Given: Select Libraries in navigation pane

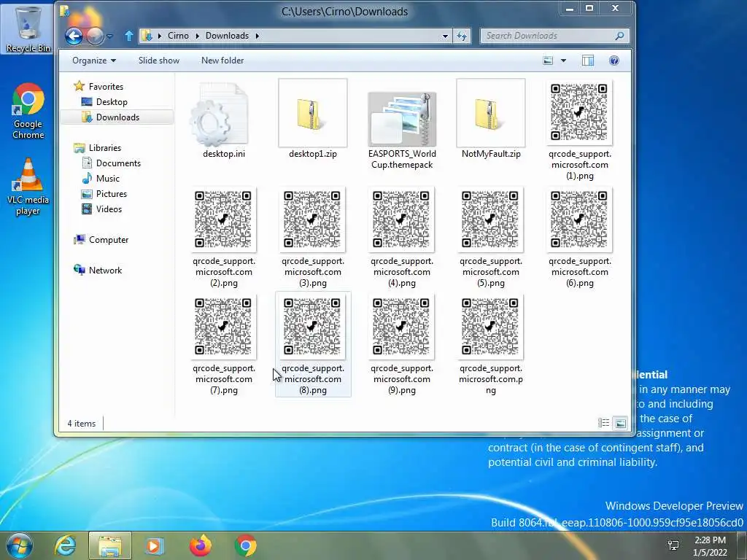Looking at the screenshot, I should pyautogui.click(x=98, y=147).
